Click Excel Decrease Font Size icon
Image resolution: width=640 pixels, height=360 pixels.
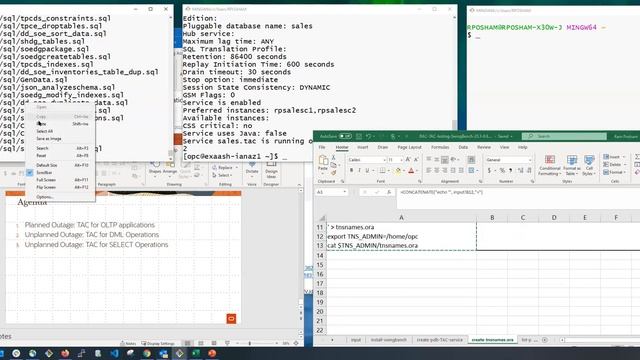pos(416,160)
